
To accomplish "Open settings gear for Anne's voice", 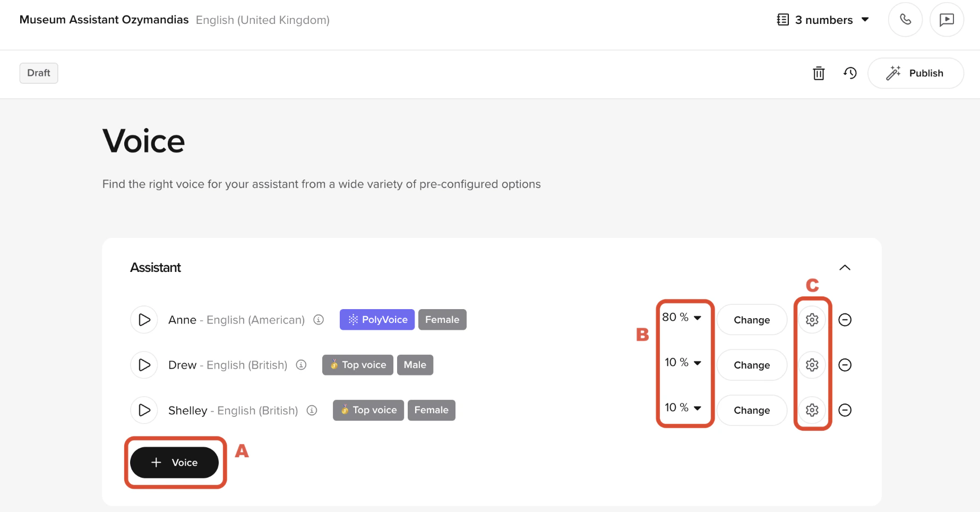I will 812,319.
